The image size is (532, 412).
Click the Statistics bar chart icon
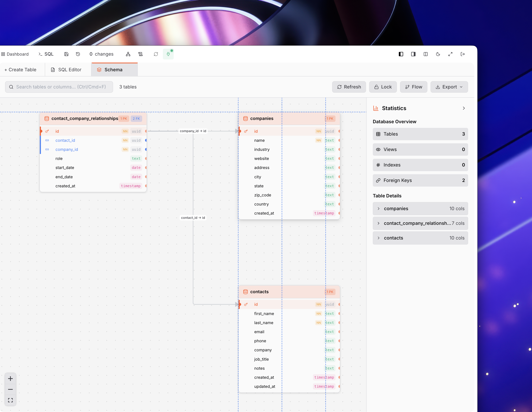click(376, 108)
